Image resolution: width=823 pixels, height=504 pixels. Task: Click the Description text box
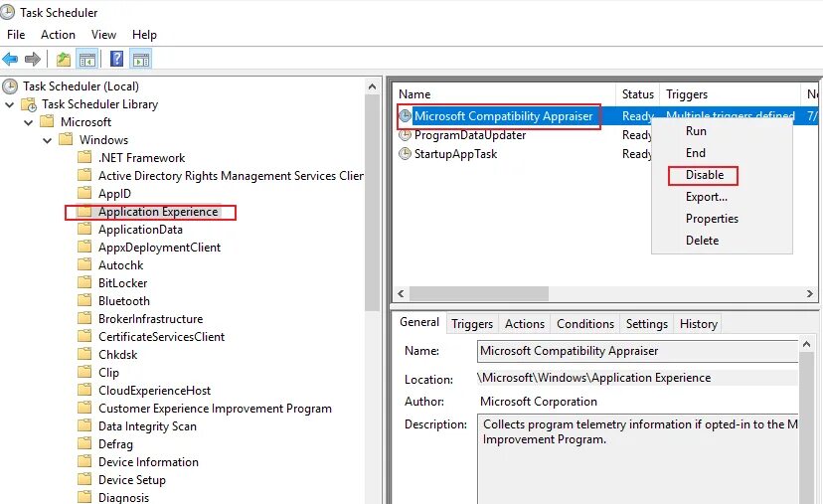tap(637, 459)
